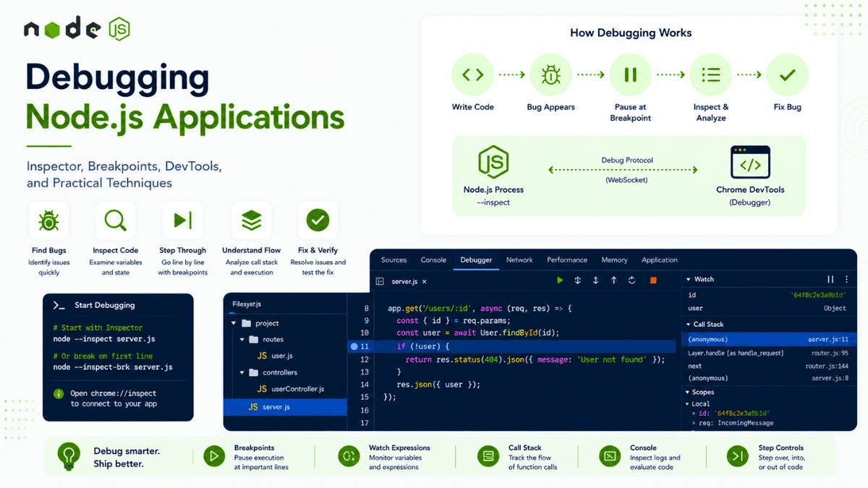
Task: Collapse the project folder arrow
Action: point(233,323)
